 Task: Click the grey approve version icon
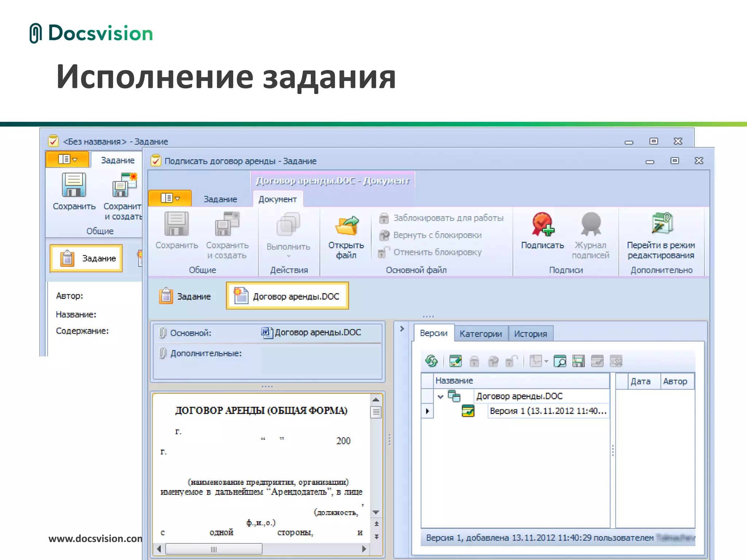pyautogui.click(x=597, y=361)
